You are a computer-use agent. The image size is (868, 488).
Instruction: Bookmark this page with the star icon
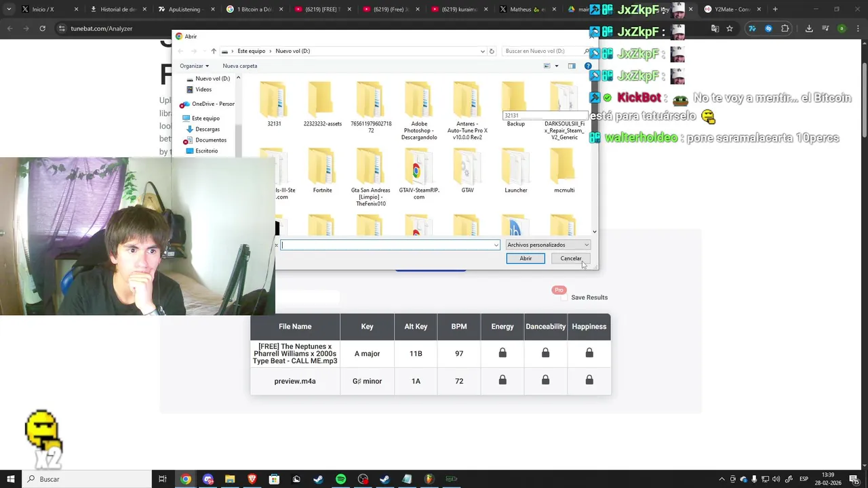[730, 28]
